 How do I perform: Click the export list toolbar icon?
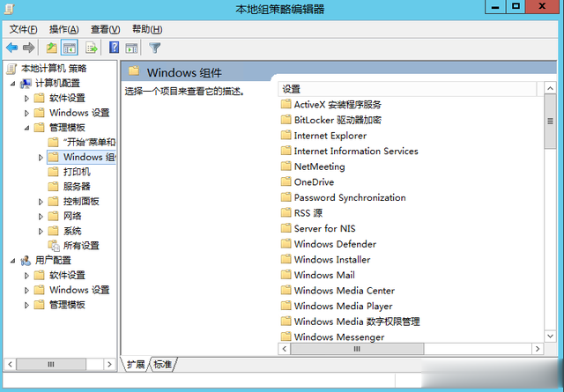92,48
